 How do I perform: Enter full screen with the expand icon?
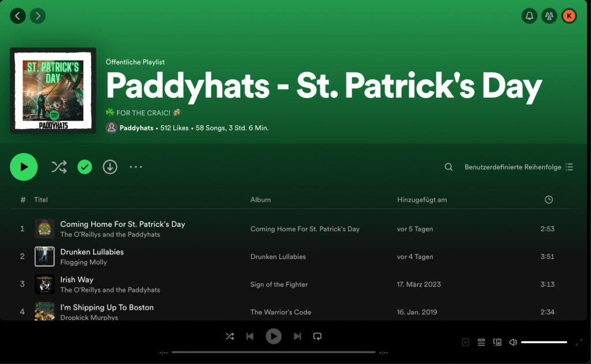[579, 342]
